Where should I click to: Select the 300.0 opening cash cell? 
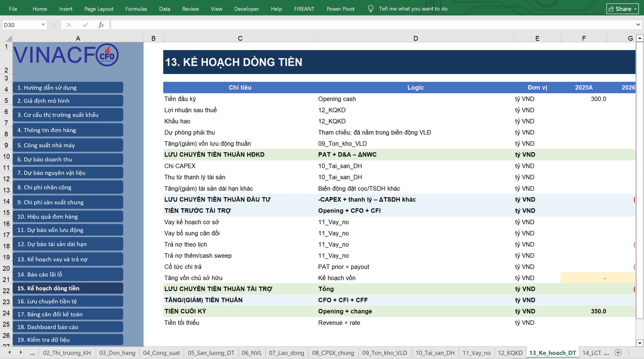[x=584, y=99]
